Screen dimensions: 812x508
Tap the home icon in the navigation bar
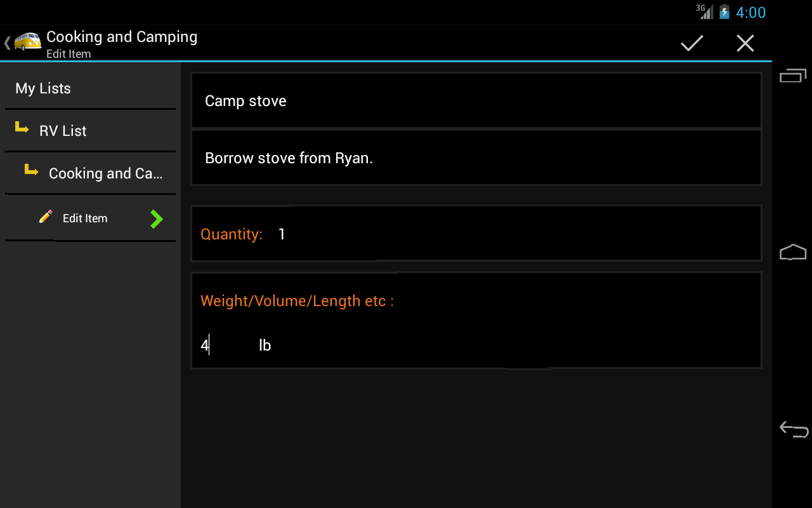(793, 252)
